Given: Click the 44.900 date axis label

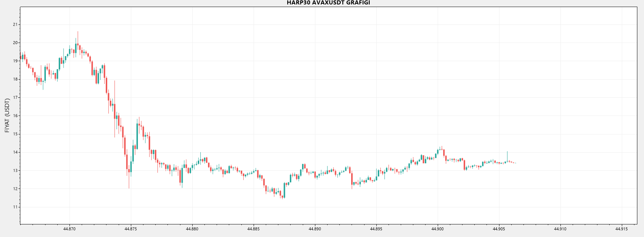Looking at the screenshot, I should click(x=438, y=229).
